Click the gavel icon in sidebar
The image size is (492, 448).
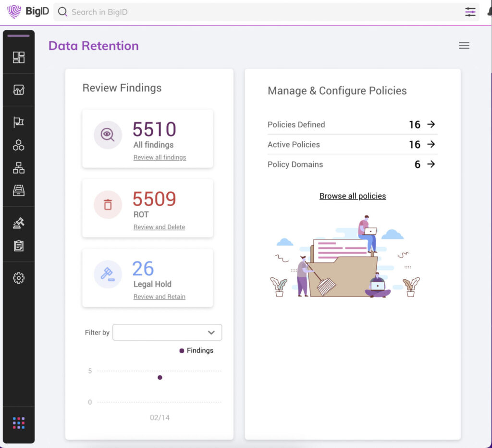point(19,223)
